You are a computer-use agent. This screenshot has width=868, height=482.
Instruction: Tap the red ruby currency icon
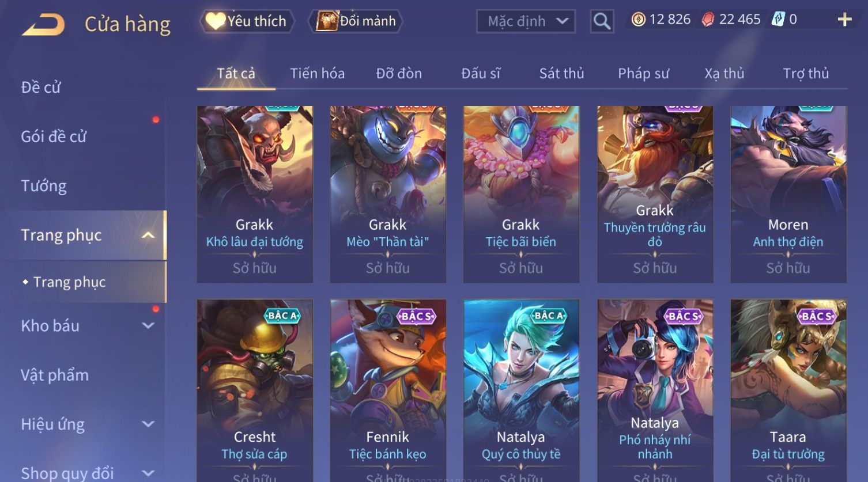coord(708,20)
